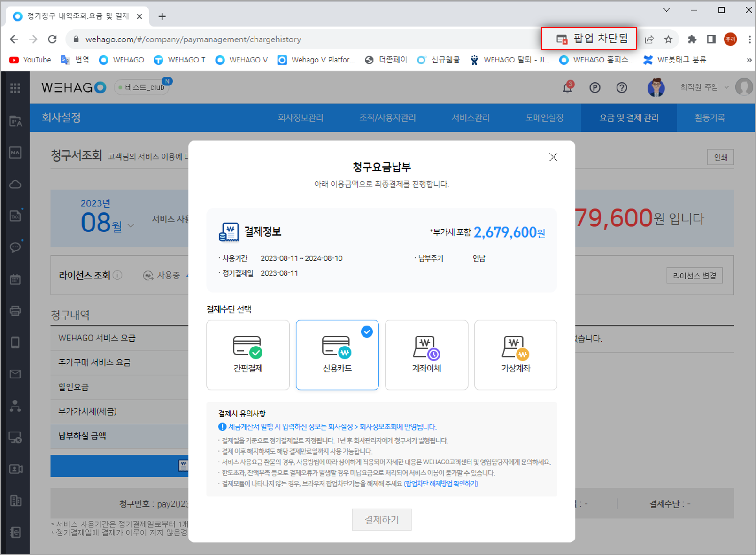Open the 활동기록 tab
This screenshot has width=756, height=555.
coord(710,118)
